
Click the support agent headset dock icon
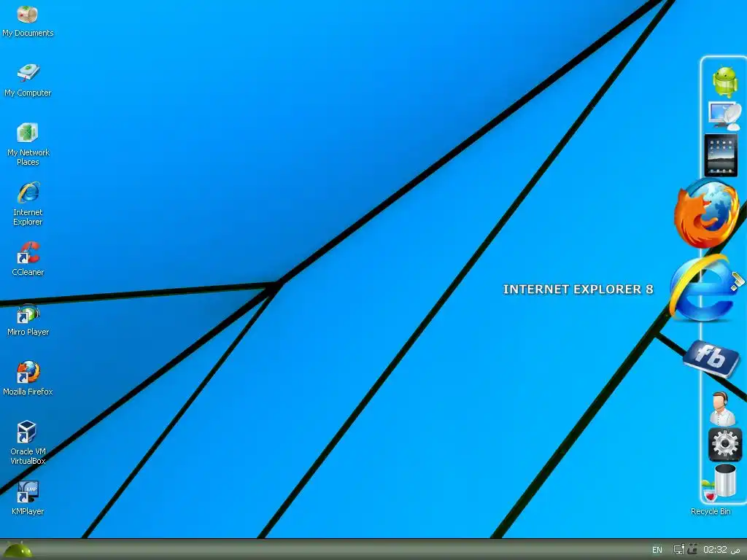point(722,408)
